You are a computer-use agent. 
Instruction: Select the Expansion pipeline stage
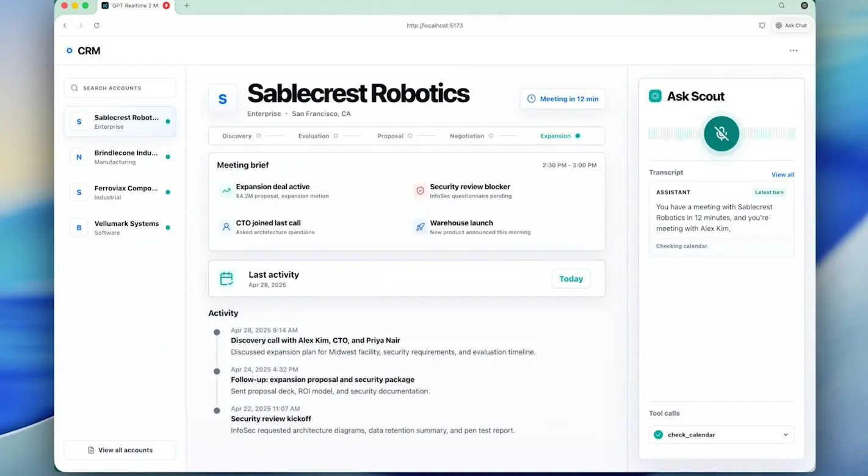point(560,136)
